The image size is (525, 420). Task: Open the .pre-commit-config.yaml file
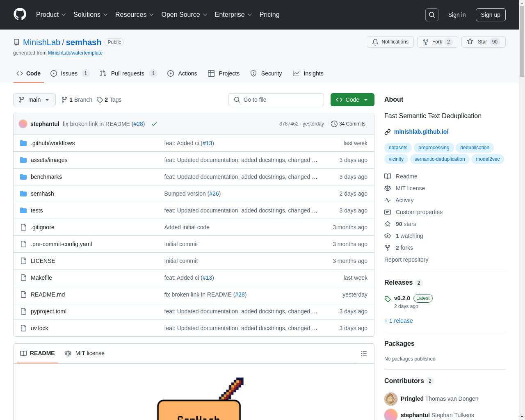(61, 244)
